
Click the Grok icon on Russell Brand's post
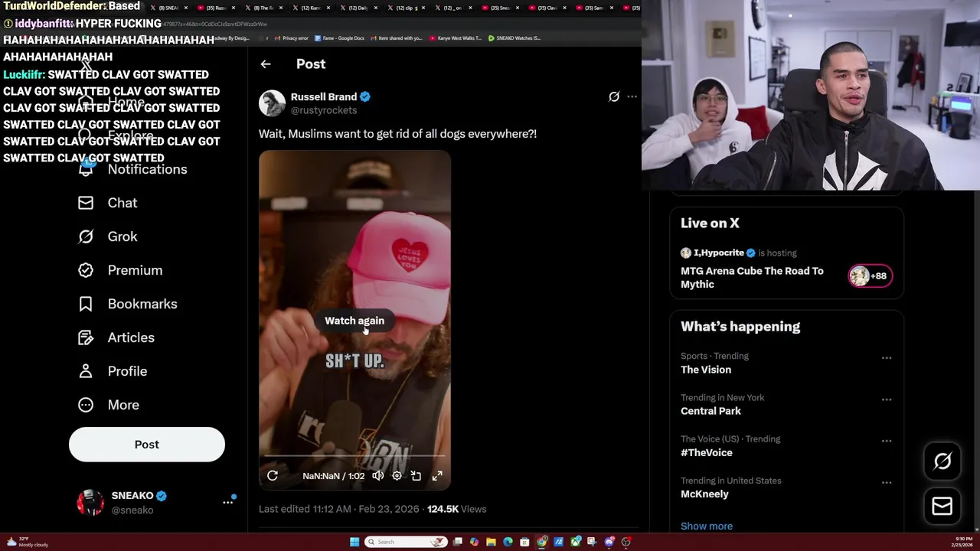tap(614, 96)
